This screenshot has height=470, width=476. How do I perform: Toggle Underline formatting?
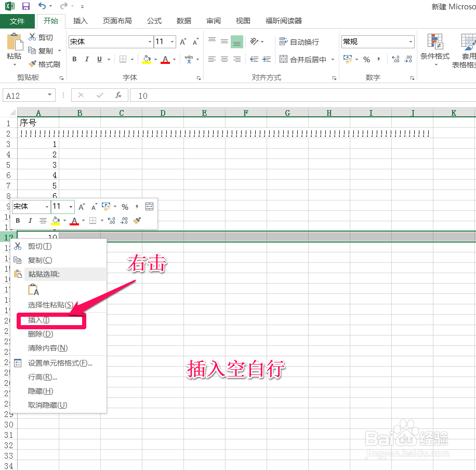(99, 59)
